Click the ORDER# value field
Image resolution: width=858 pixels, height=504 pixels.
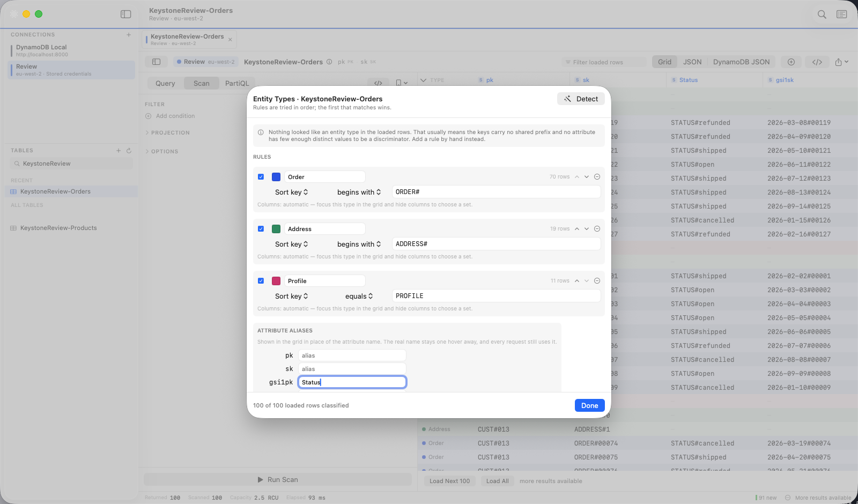point(496,192)
